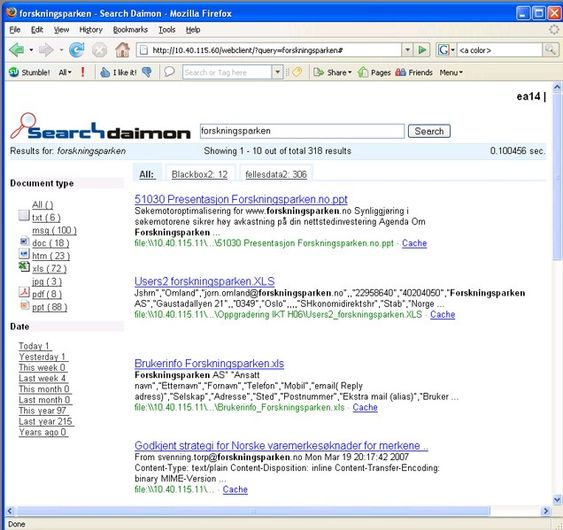Viewport: 563px width, 530px height.
Task: Click the browser Back arrow icon
Action: tap(17, 50)
